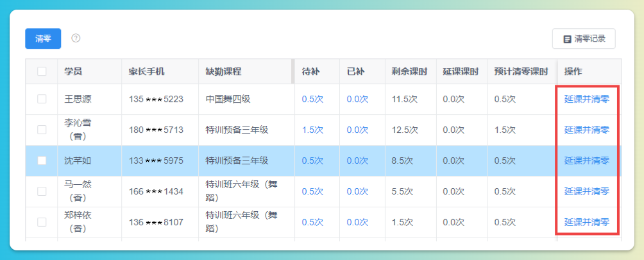
Task: Open 清零记录 records button
Action: click(x=584, y=39)
